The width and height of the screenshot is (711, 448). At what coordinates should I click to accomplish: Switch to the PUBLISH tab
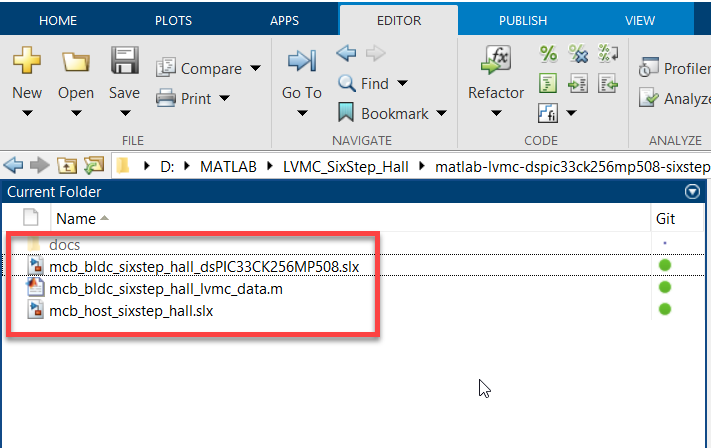[x=523, y=20]
